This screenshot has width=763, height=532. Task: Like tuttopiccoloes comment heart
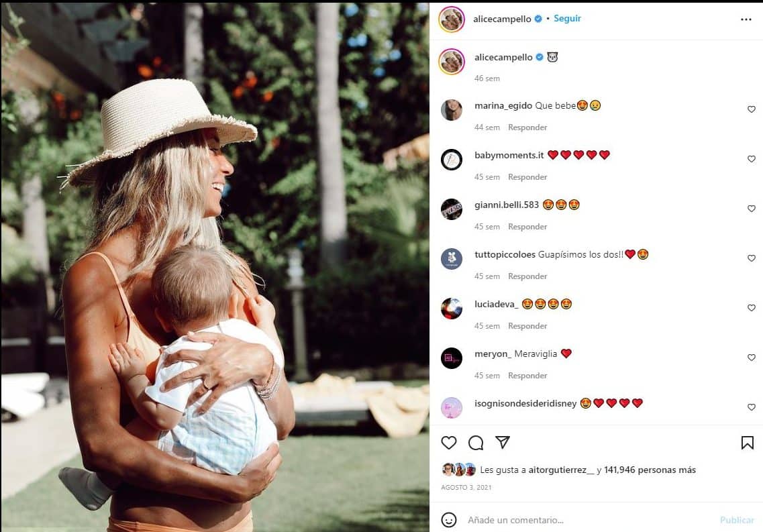pyautogui.click(x=752, y=258)
